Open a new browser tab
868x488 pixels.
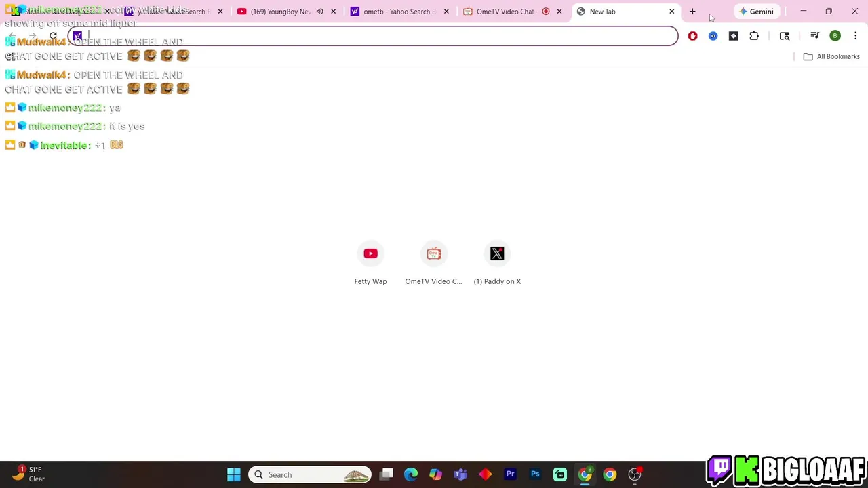point(692,12)
